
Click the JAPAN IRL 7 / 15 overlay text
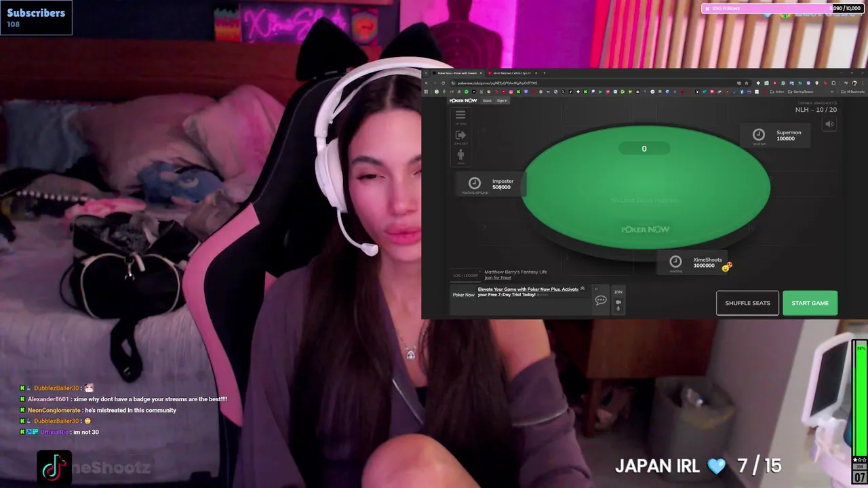698,466
